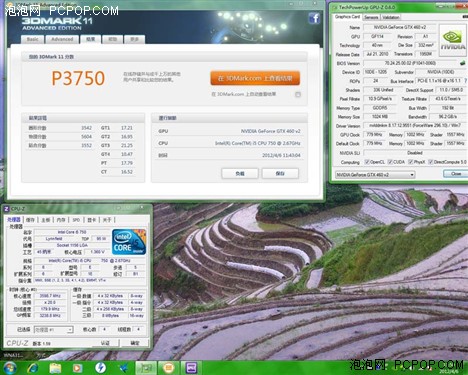Open the Validation tab in GPU-Z

(x=390, y=17)
